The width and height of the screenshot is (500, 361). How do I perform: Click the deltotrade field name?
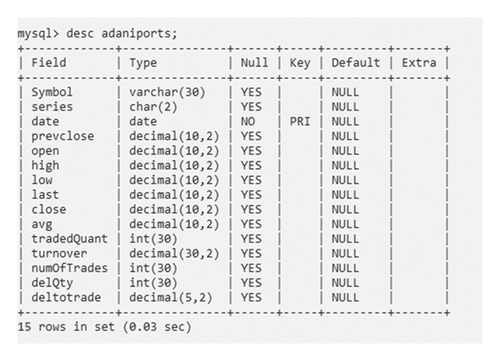pyautogui.click(x=66, y=297)
